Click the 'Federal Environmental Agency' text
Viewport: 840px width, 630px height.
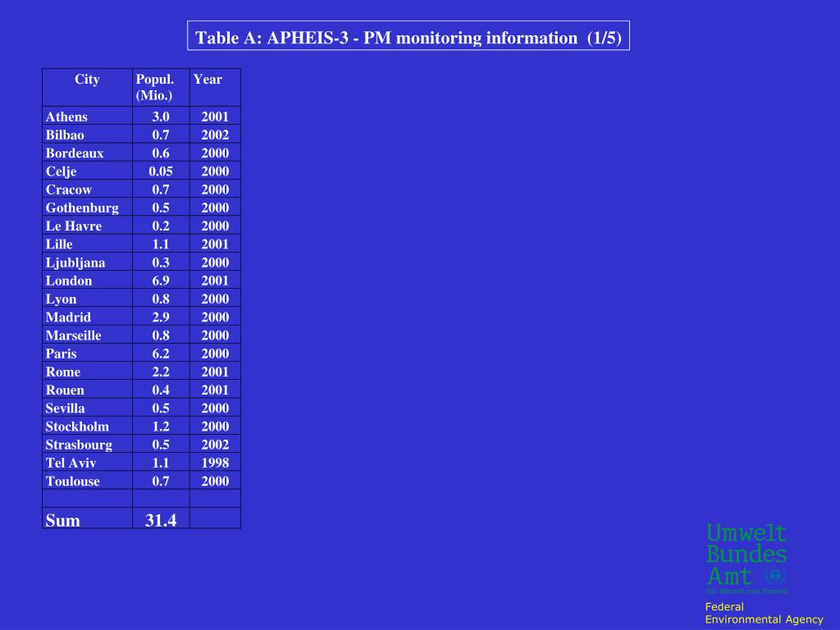(x=764, y=613)
